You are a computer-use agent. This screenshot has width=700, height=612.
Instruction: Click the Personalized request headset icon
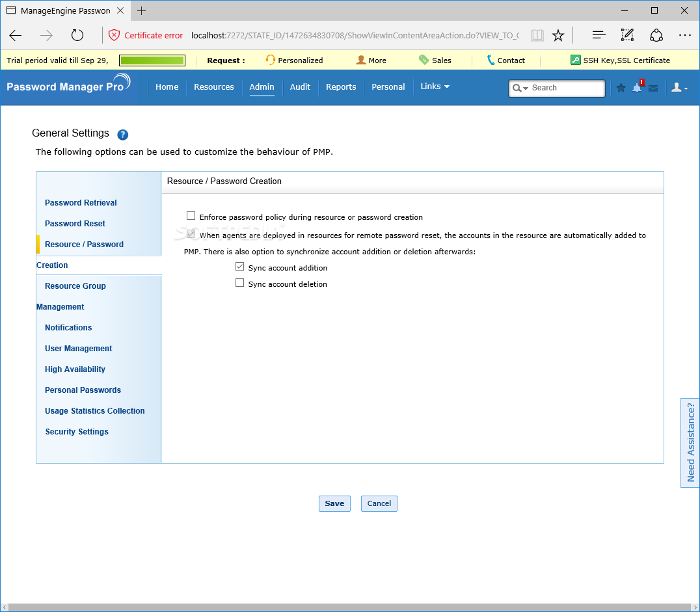tap(270, 60)
